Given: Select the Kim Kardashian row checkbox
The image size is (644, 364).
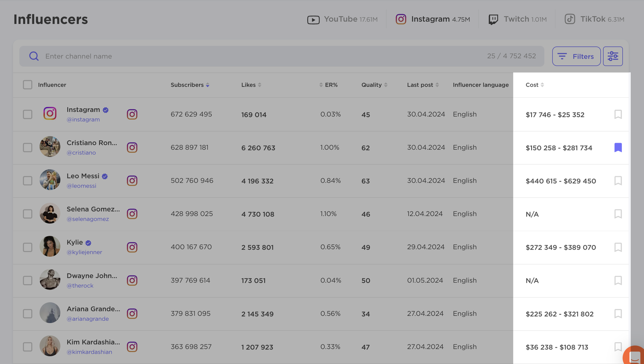Looking at the screenshot, I should (x=28, y=347).
